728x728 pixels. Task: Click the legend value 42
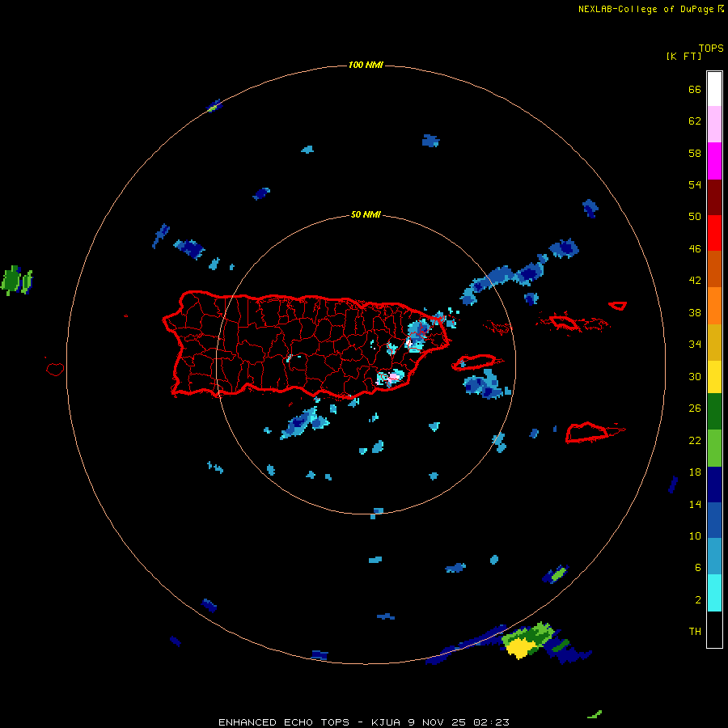tap(695, 281)
